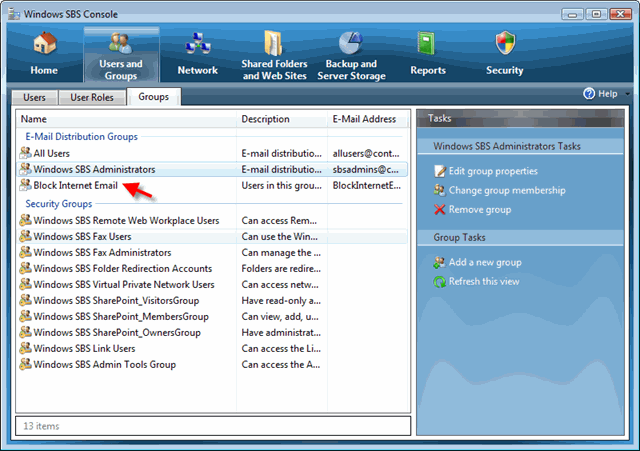640x451 pixels.
Task: Select Windows SBS Fax Administrators name
Action: (x=102, y=252)
